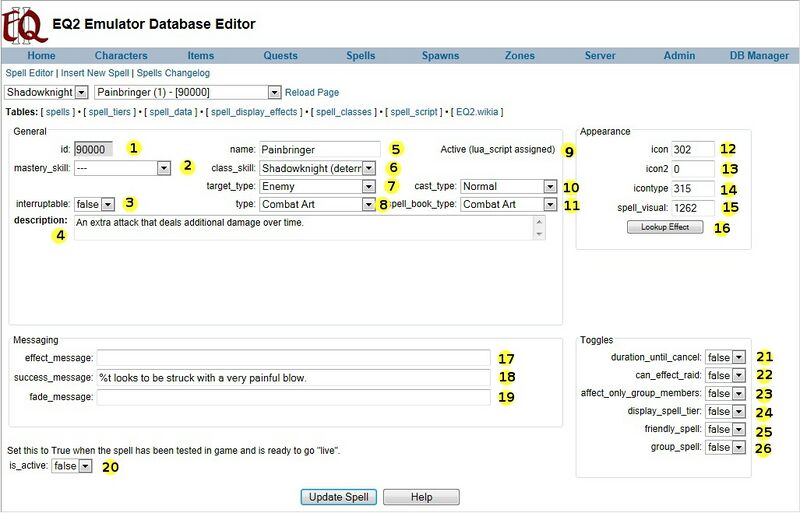800x513 pixels.
Task: Open the cast_type Normal dropdown
Action: (x=508, y=186)
